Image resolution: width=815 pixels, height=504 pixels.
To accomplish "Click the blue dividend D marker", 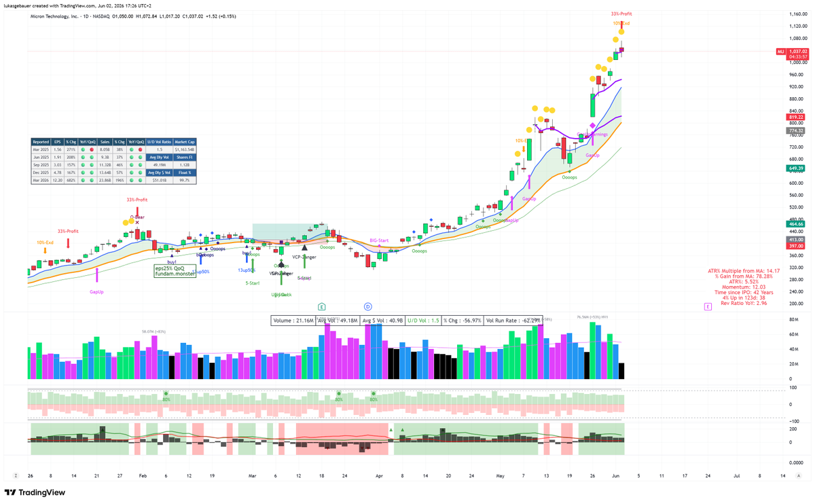I will 367,307.
